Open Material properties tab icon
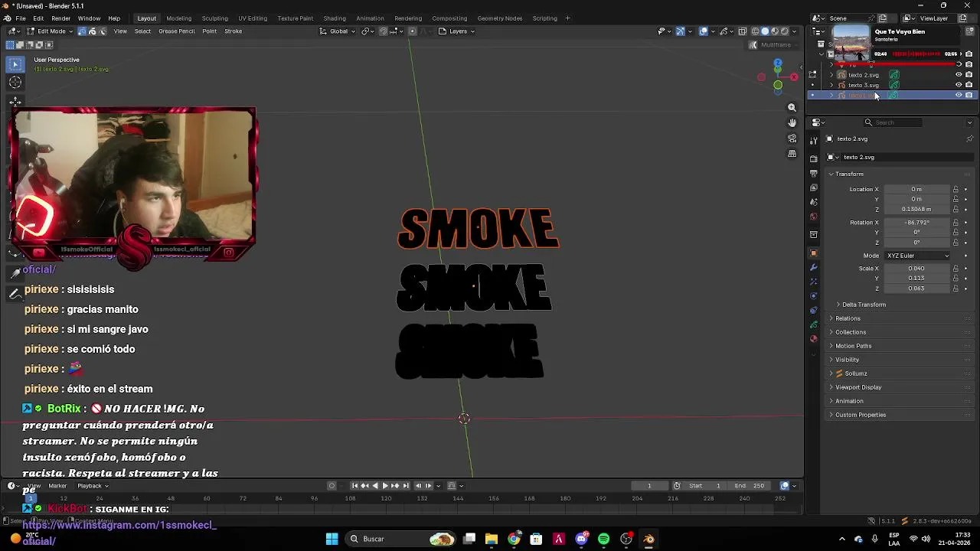 click(x=813, y=338)
